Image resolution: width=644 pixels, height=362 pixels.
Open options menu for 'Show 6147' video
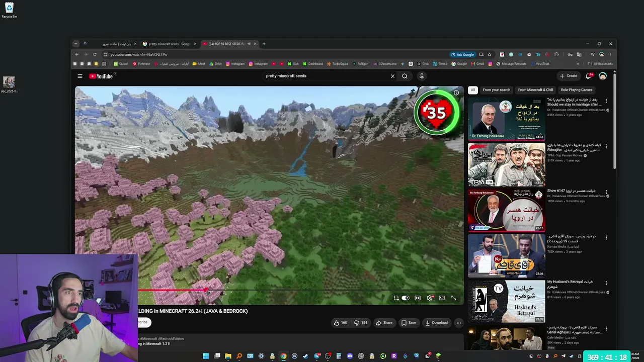pyautogui.click(x=606, y=192)
